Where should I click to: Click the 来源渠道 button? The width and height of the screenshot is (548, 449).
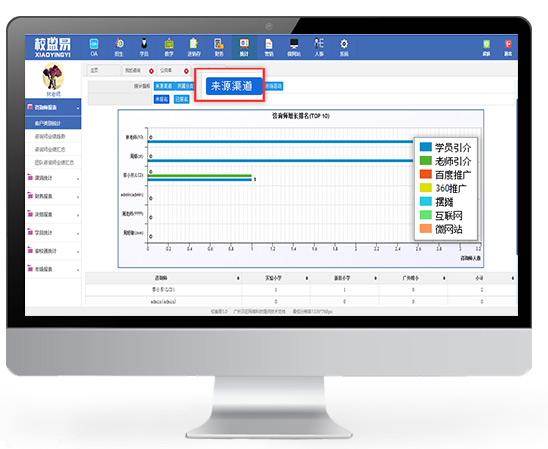(x=234, y=86)
